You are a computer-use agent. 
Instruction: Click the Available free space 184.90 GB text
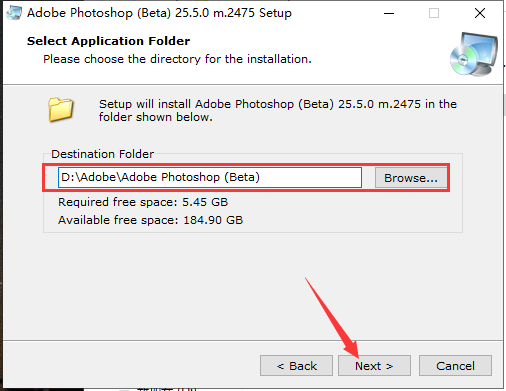tap(151, 220)
